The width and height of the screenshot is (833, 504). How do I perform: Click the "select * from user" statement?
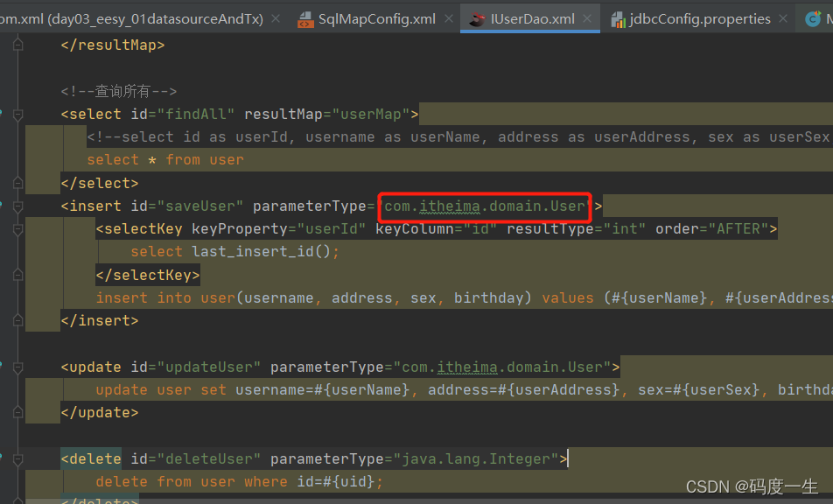(x=165, y=160)
